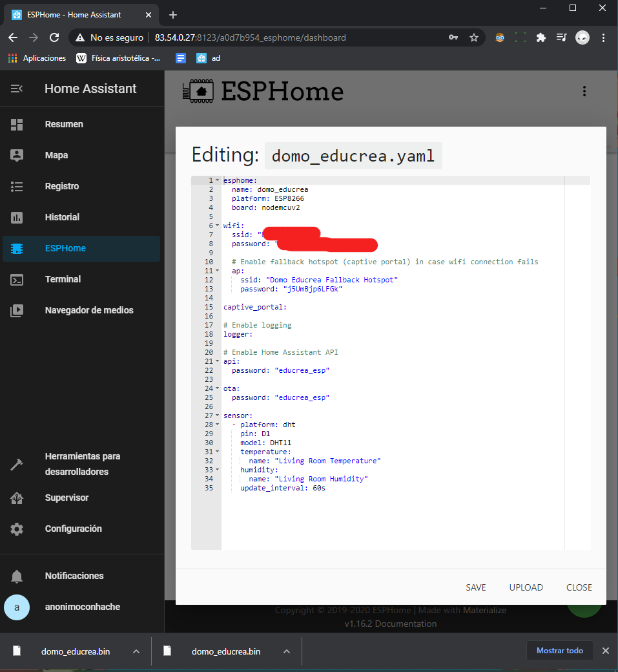
Task: Open the Historial chart icon
Action: click(17, 217)
